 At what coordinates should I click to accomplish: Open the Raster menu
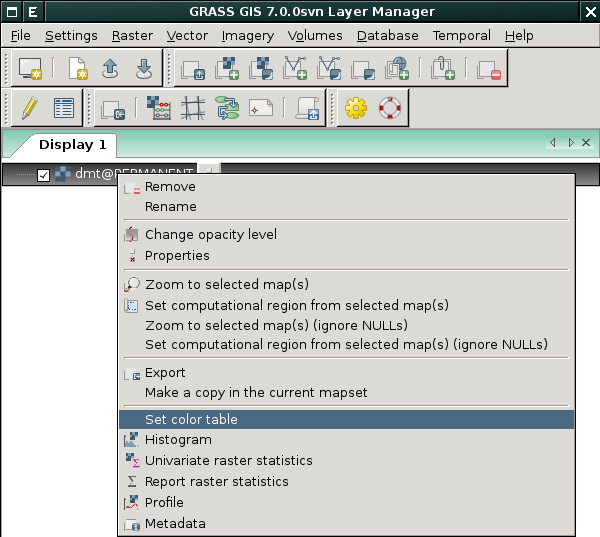pyautogui.click(x=132, y=36)
